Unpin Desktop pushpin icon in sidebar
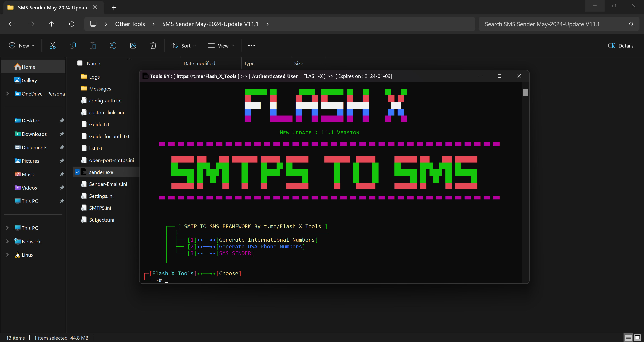The width and height of the screenshot is (644, 342). click(x=62, y=120)
